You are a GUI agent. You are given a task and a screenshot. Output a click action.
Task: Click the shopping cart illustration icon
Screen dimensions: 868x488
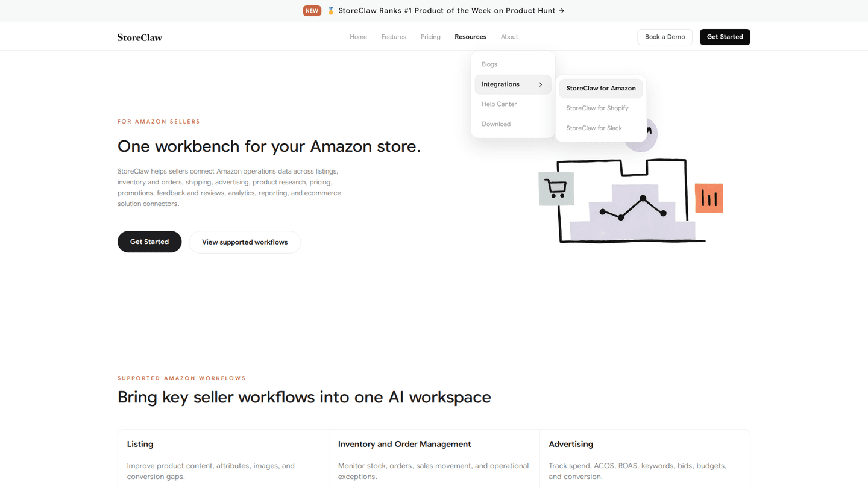tap(556, 189)
